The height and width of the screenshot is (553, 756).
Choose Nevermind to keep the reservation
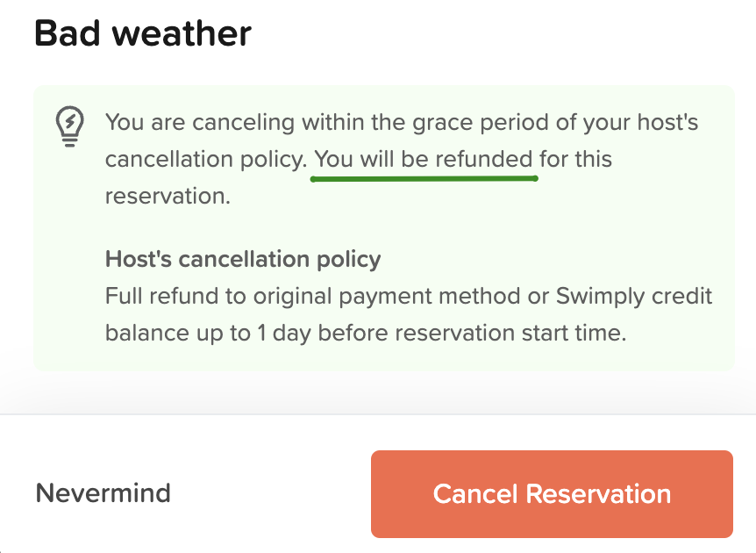(103, 493)
